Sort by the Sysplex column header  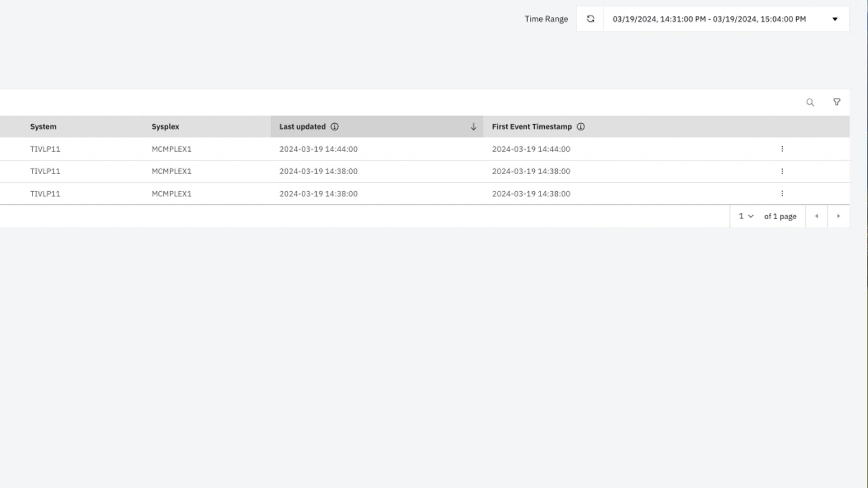165,127
